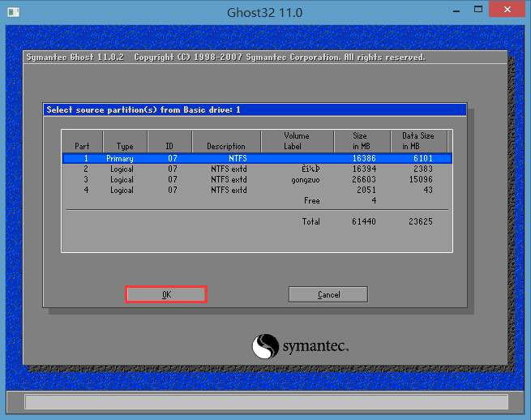Click the Ghost32 11.0 title bar text

coord(264,12)
